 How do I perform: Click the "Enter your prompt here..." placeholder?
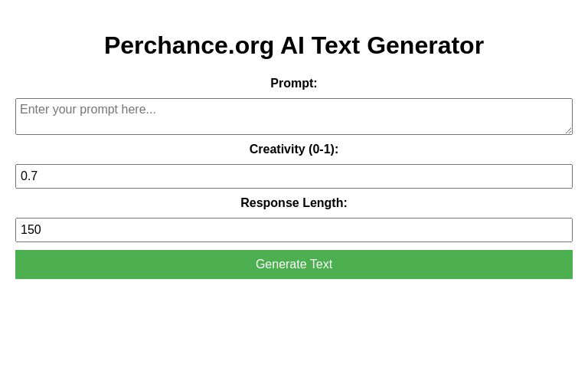click(x=88, y=110)
